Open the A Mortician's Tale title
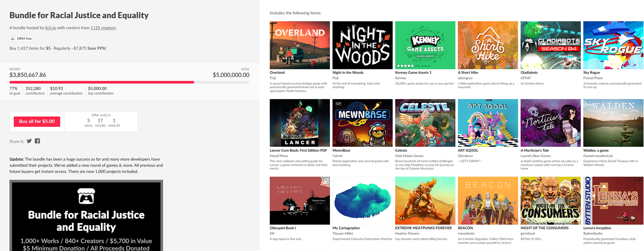644x251 pixels. [535, 150]
